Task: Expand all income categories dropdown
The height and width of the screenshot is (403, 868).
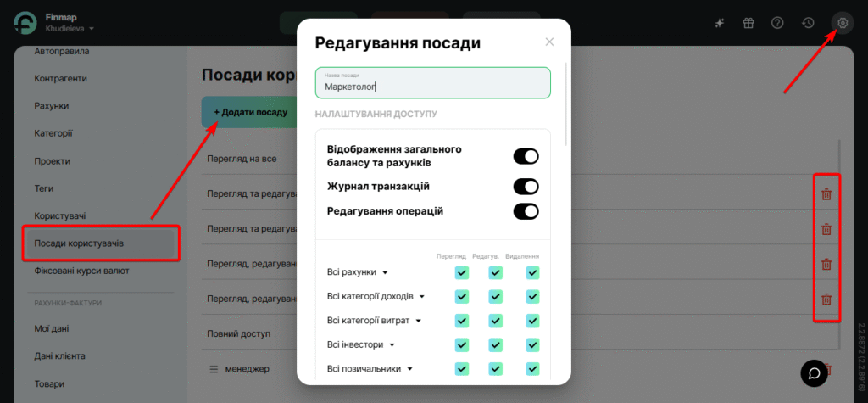Action: (421, 297)
